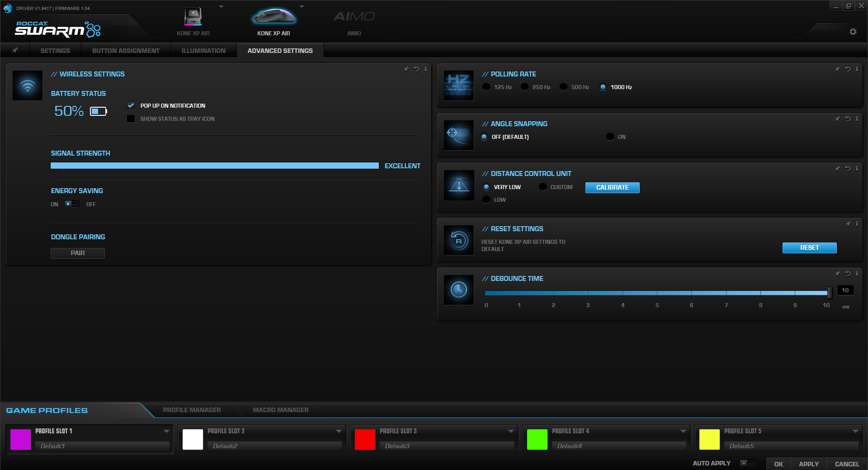868x470 pixels.
Task: Click the Debounce Time slider handle
Action: [x=829, y=293]
